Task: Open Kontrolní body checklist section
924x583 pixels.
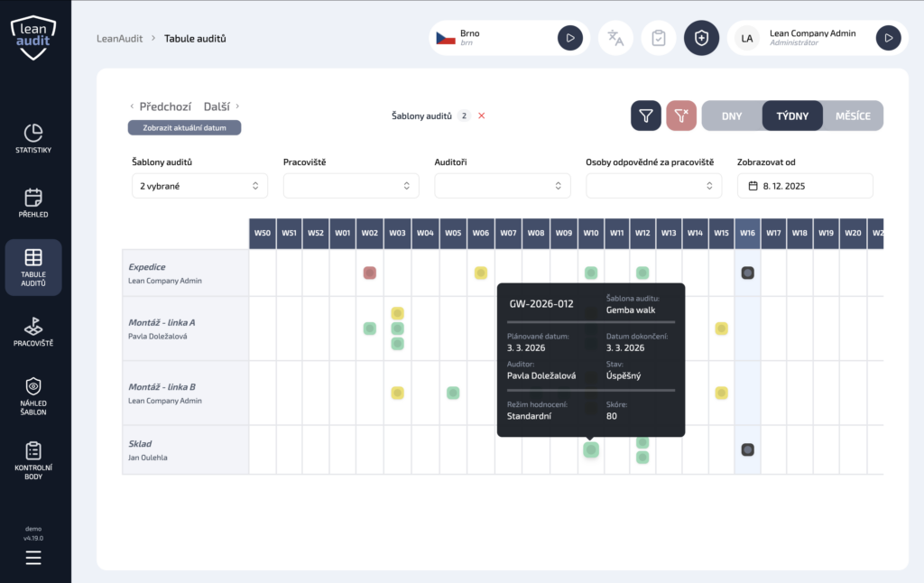Action: 33,460
